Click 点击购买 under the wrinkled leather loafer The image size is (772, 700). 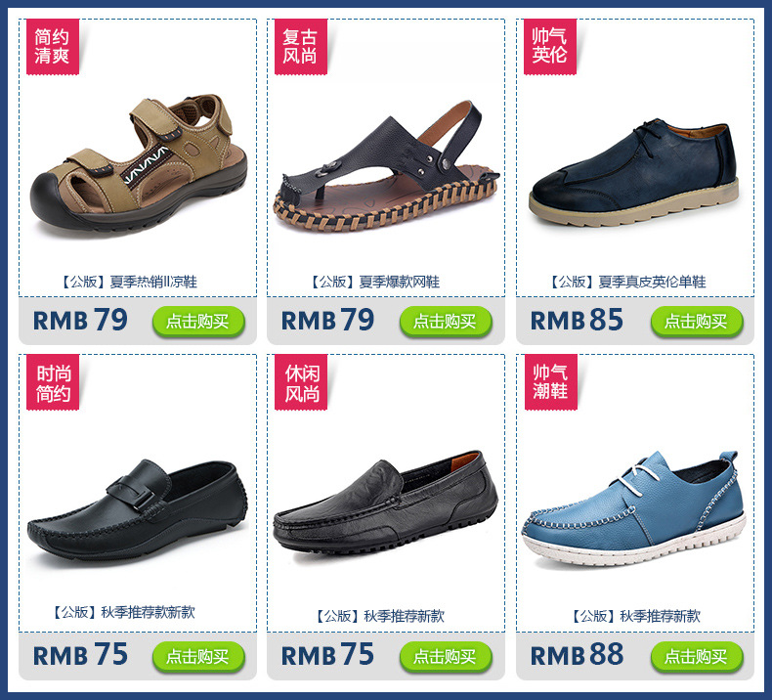[446, 657]
